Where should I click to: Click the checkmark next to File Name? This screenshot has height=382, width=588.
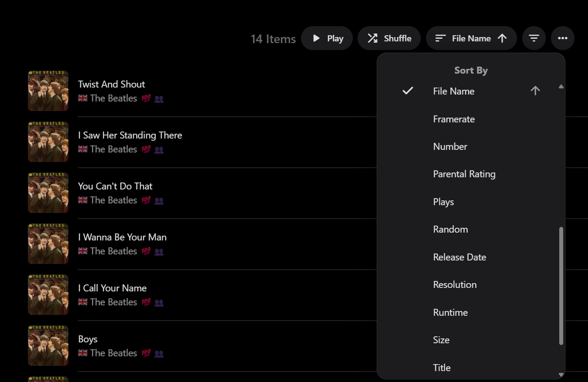tap(408, 91)
